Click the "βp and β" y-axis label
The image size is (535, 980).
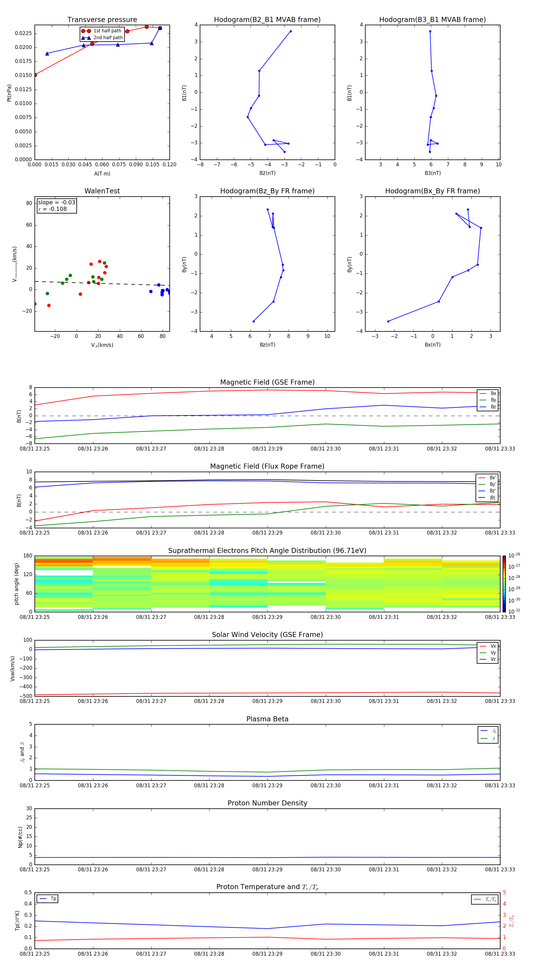[x=22, y=752]
